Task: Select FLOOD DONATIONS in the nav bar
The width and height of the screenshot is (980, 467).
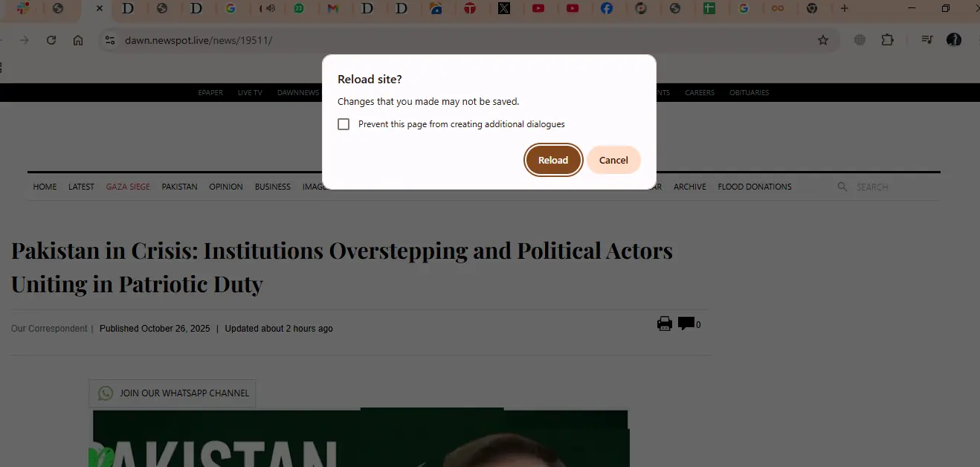Action: (x=754, y=187)
